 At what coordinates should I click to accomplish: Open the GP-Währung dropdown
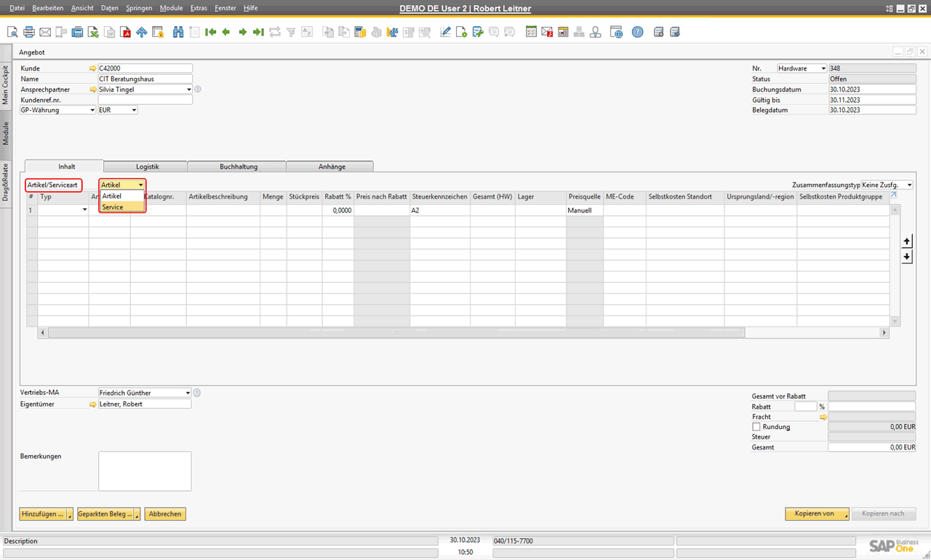click(x=92, y=110)
